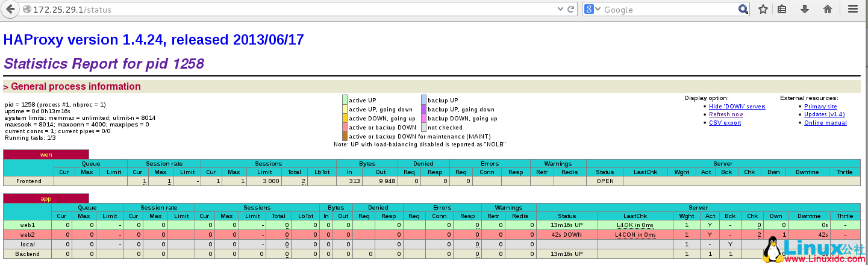The height and width of the screenshot is (265, 868).
Task: Select the web1 server row label
Action: (28, 225)
